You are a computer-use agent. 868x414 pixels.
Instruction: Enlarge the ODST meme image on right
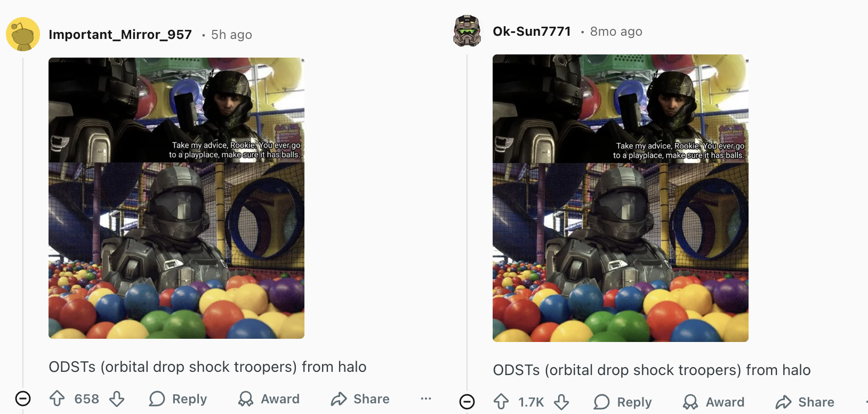621,198
